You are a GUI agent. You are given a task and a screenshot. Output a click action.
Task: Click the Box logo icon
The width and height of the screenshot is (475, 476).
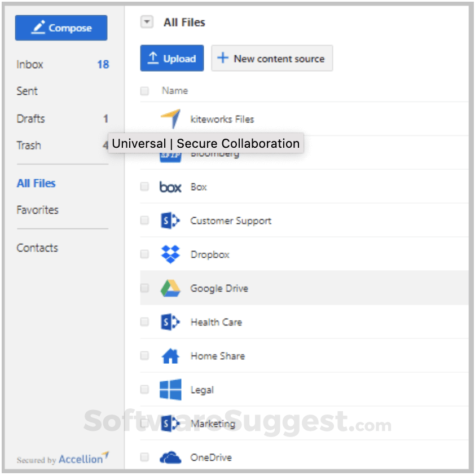(170, 187)
